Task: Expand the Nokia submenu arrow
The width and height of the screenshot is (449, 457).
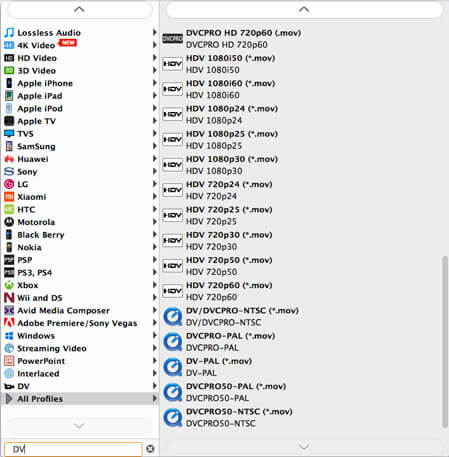Action: (x=154, y=247)
